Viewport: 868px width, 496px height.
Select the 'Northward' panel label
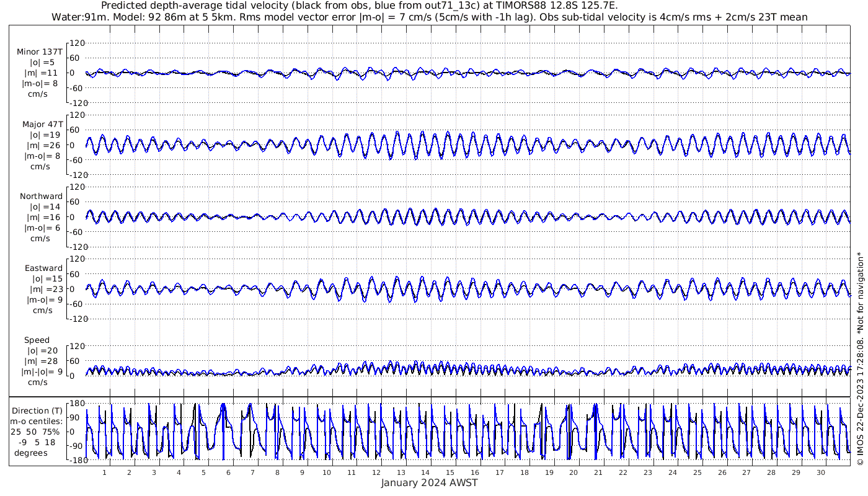pos(41,196)
